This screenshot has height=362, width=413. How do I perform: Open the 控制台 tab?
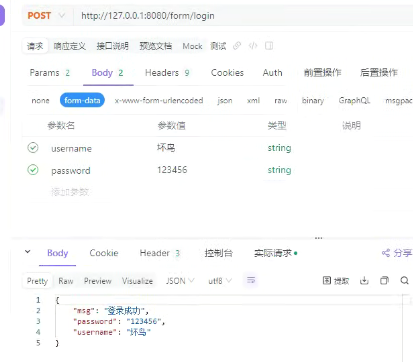point(218,253)
